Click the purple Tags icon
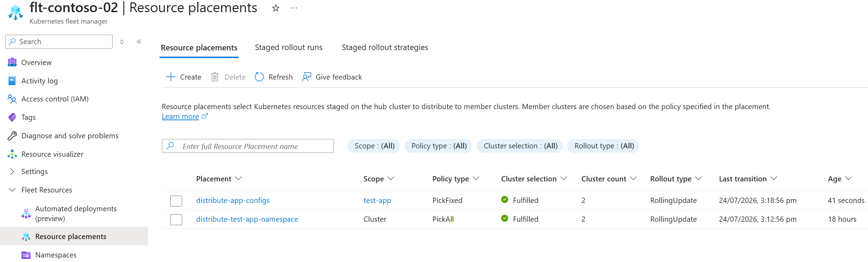Screen dimensions: 868x262 (x=12, y=117)
